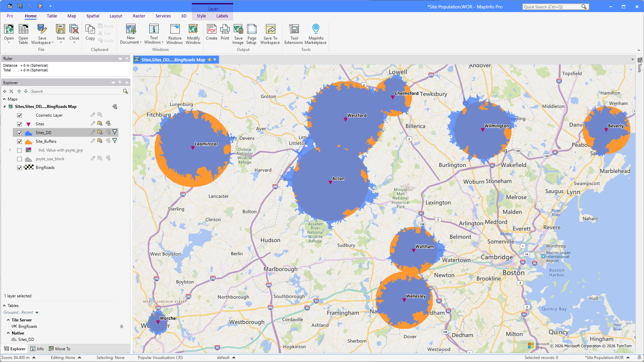Viewport: 644px width, 362px height.
Task: Open the Labels ribbon tab
Action: (x=222, y=16)
